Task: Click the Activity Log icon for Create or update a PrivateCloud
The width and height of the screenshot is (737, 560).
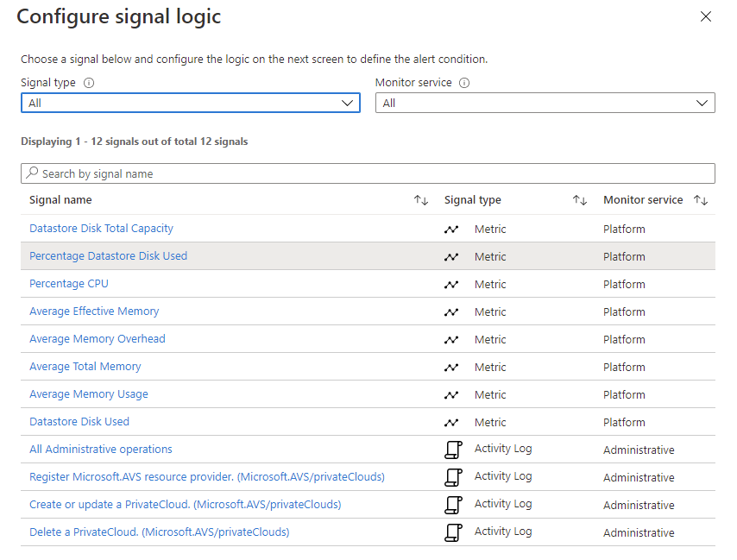Action: 453,504
